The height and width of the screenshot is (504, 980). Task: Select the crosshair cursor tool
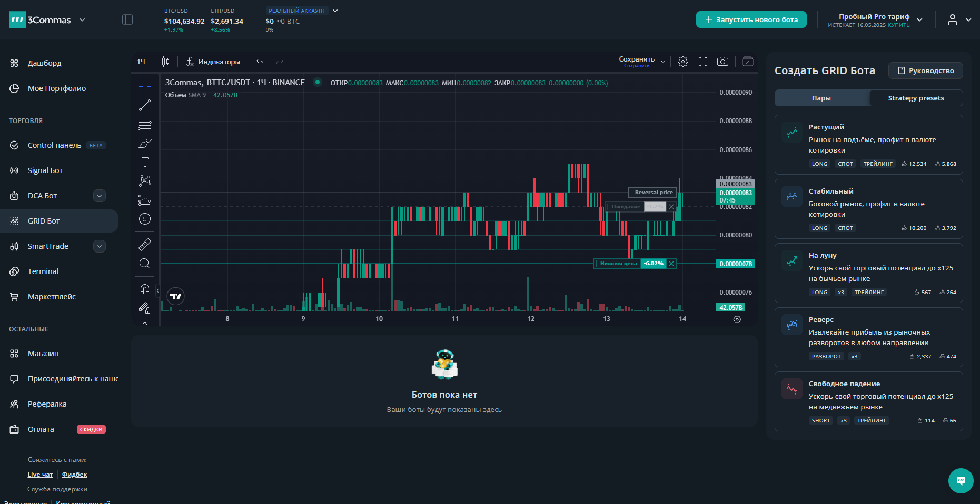pyautogui.click(x=145, y=86)
